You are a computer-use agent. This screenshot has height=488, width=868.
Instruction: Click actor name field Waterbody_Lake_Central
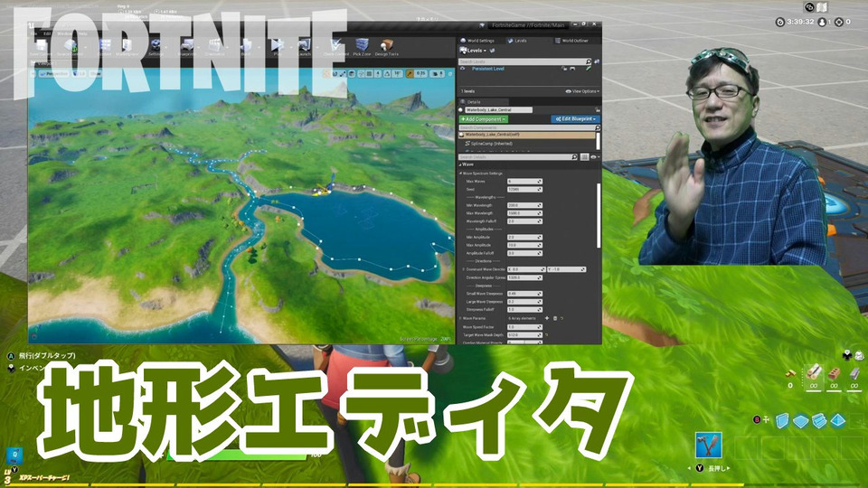(x=498, y=110)
